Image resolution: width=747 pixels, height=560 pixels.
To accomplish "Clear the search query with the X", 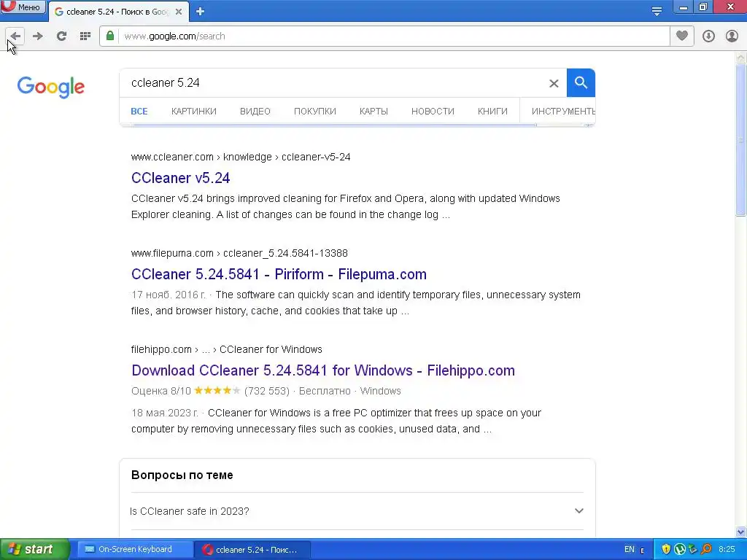I will point(554,83).
